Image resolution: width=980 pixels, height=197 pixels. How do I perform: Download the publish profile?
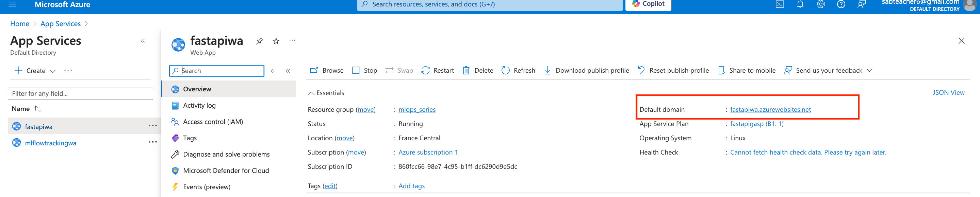pos(586,71)
